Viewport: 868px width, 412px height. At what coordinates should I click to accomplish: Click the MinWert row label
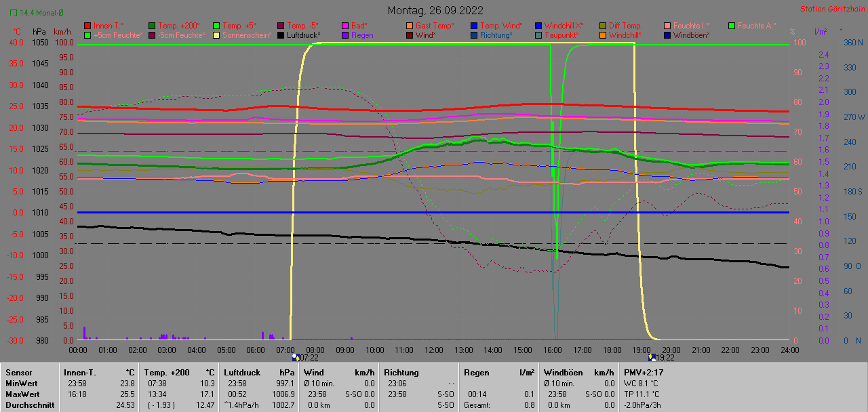(x=22, y=383)
